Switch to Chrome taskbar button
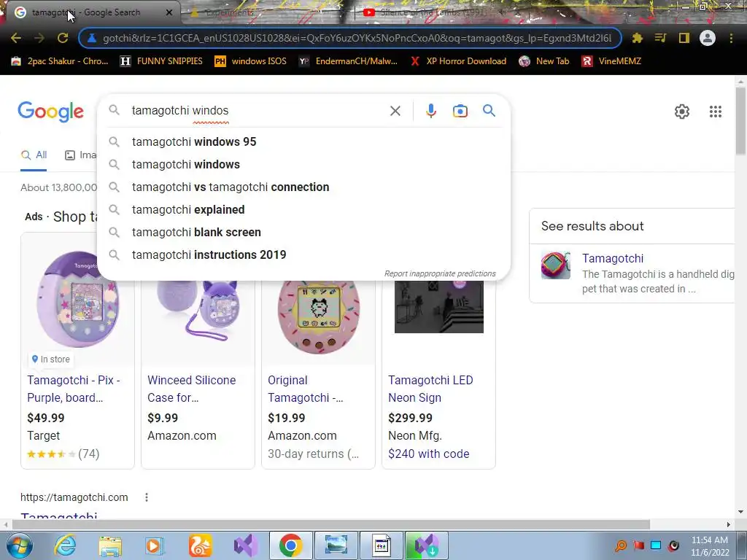 pos(290,545)
